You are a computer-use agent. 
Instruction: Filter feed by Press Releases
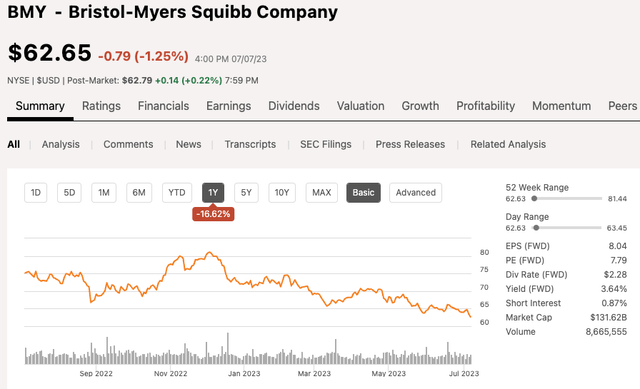(x=410, y=144)
